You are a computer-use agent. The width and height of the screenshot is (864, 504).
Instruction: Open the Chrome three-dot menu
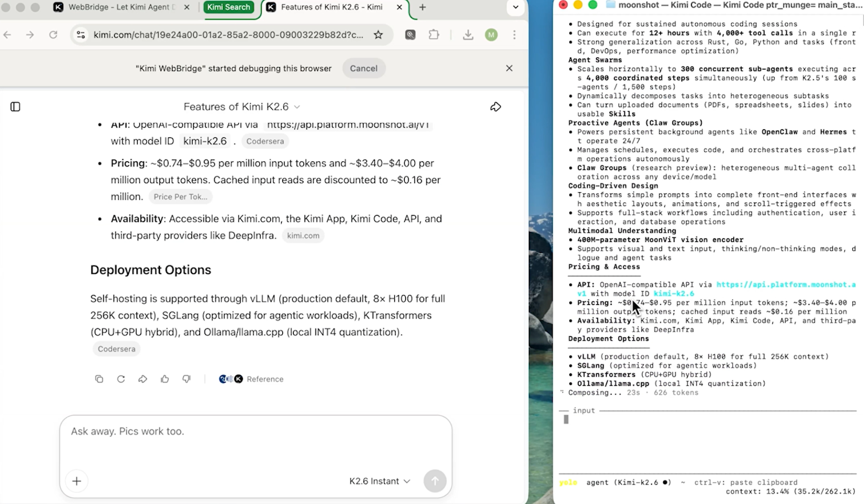tap(514, 35)
